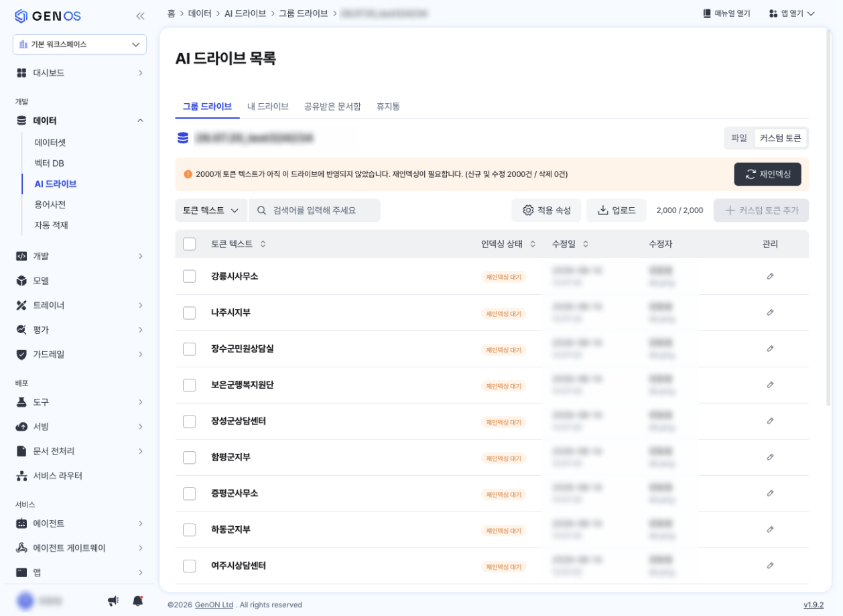Image resolution: width=843 pixels, height=616 pixels.
Task: Collapse the 데이터 menu chevron
Action: (x=140, y=121)
